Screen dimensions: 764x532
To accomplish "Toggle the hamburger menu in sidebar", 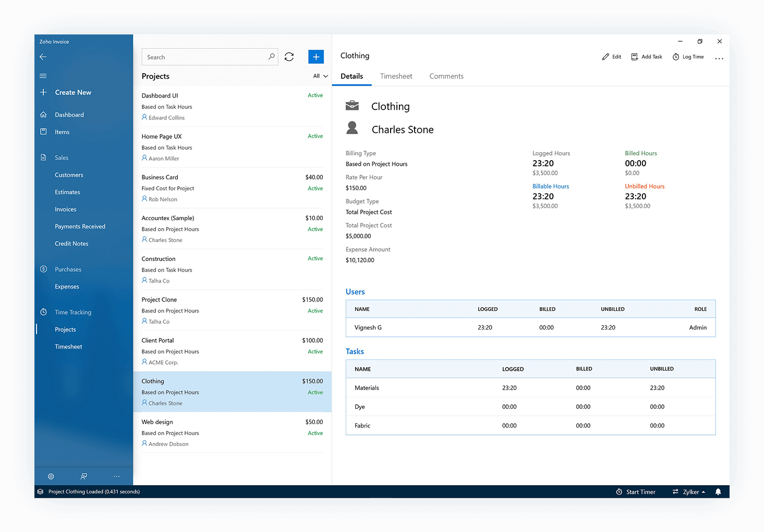I will click(43, 76).
